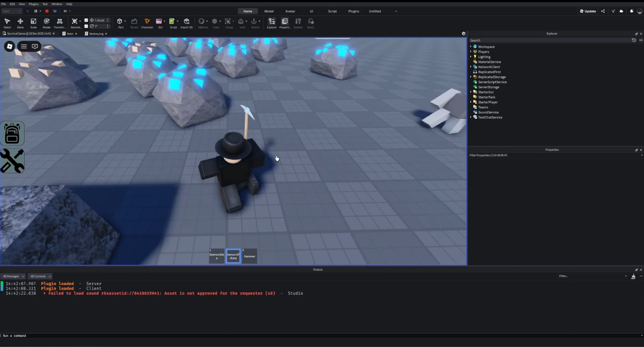
Task: Open the Plugins menu in menu bar
Action: pyautogui.click(x=34, y=4)
